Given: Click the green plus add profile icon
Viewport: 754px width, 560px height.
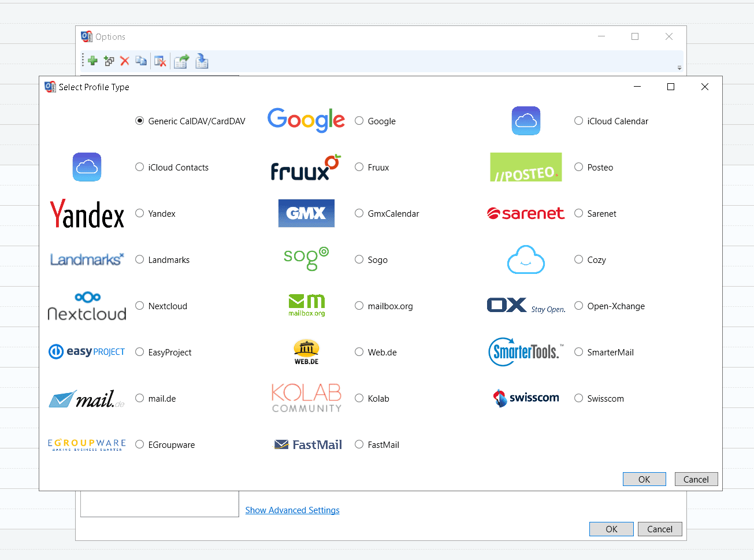Looking at the screenshot, I should point(92,61).
